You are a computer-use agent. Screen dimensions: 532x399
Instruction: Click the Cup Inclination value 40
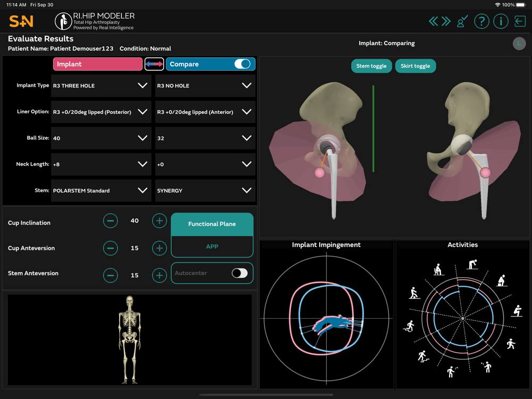coord(135,221)
